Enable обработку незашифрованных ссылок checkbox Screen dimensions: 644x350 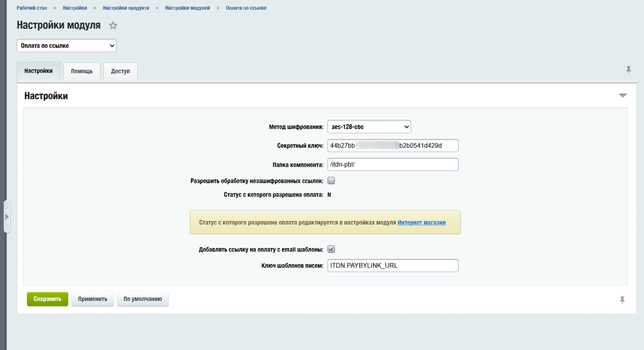tap(331, 180)
